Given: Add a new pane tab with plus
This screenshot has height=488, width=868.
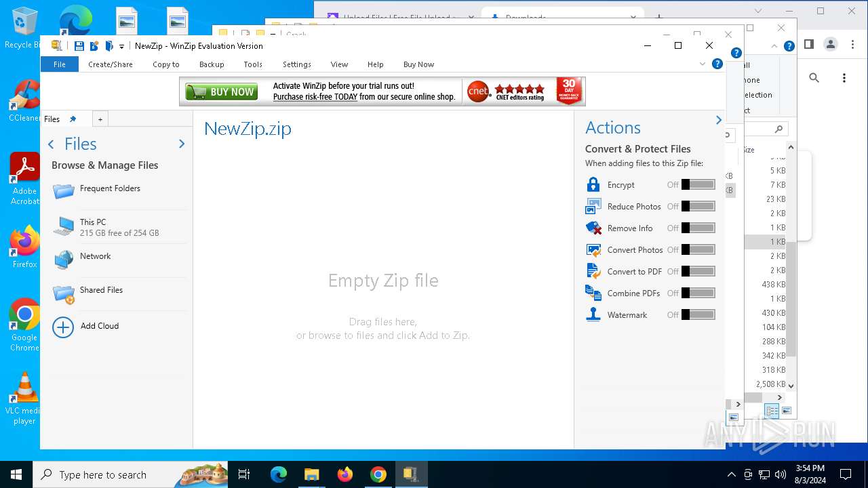Looking at the screenshot, I should tap(100, 119).
